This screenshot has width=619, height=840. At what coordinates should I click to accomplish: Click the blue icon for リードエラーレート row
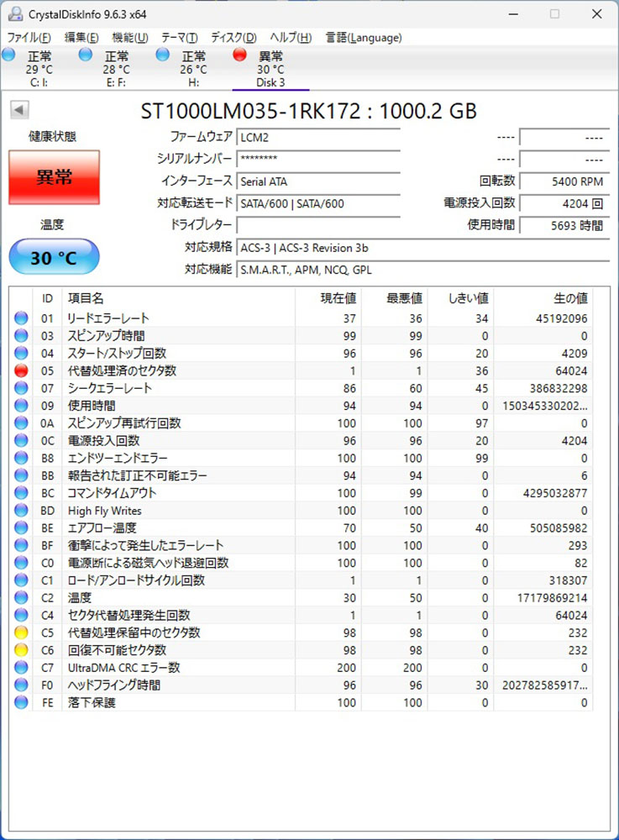coord(21,318)
